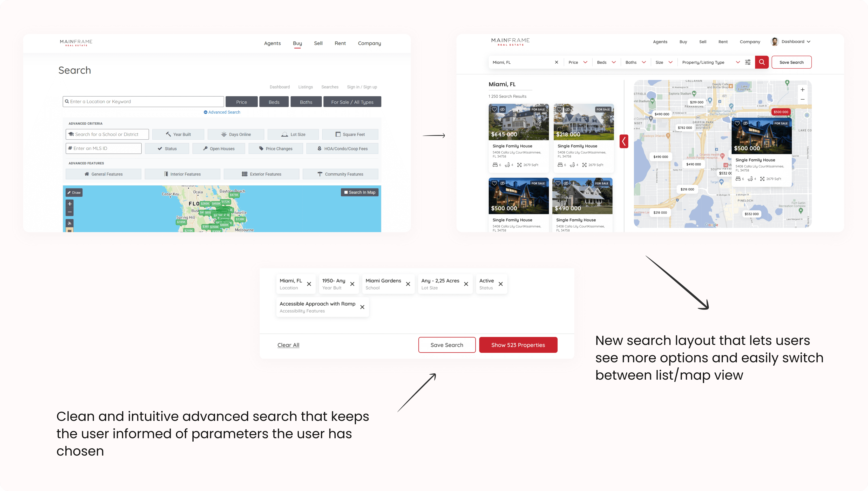Click the Enter a Location or Keyword field
The width and height of the screenshot is (868, 491).
[x=143, y=101]
